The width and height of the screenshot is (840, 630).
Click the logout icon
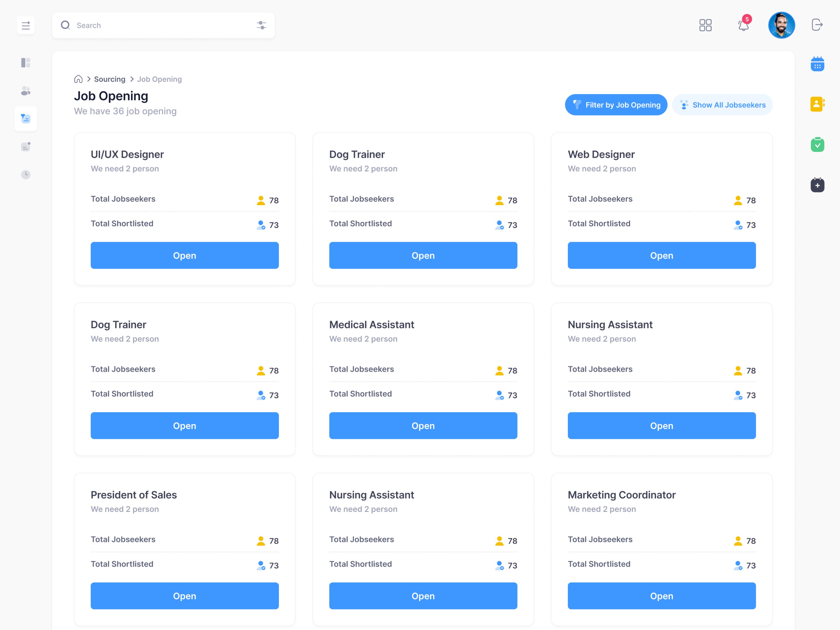pyautogui.click(x=817, y=25)
